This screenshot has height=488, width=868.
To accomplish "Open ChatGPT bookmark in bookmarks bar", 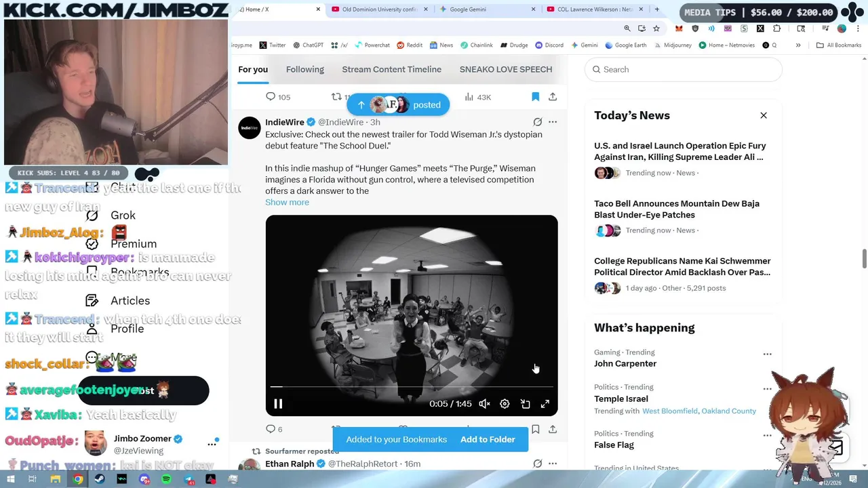I will (x=308, y=45).
